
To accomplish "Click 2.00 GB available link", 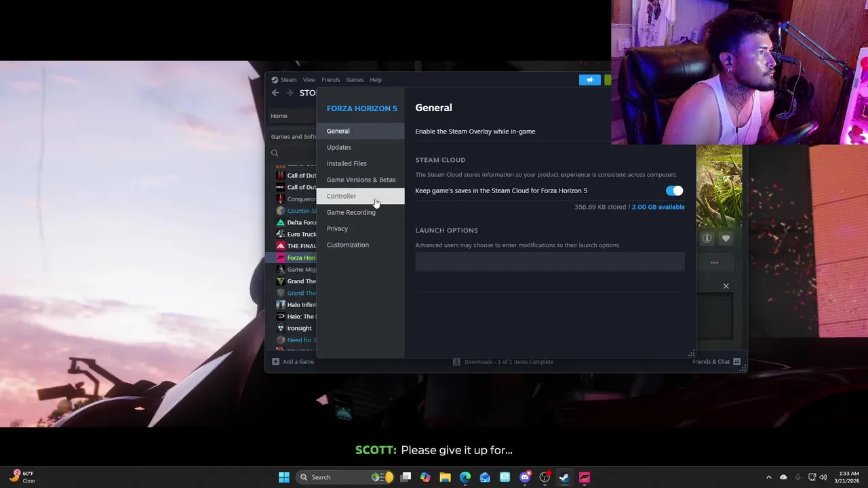I will [658, 207].
